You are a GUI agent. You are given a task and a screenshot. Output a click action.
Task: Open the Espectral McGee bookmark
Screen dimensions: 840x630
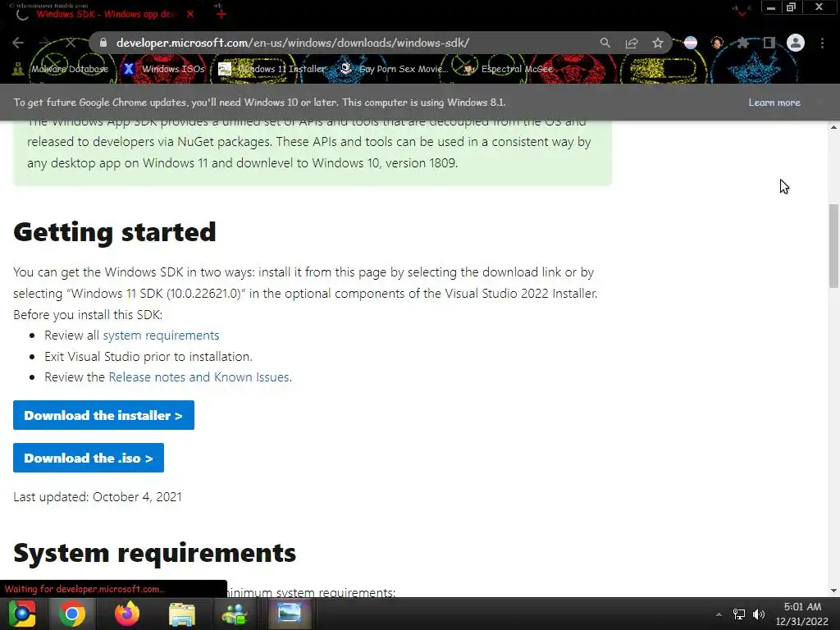(x=509, y=69)
